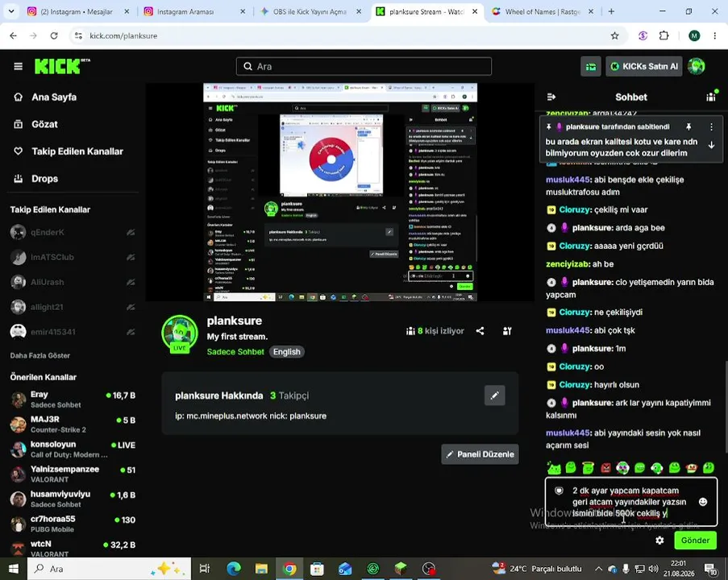Insert the first green emote
The height and width of the screenshot is (580, 728).
click(553, 468)
